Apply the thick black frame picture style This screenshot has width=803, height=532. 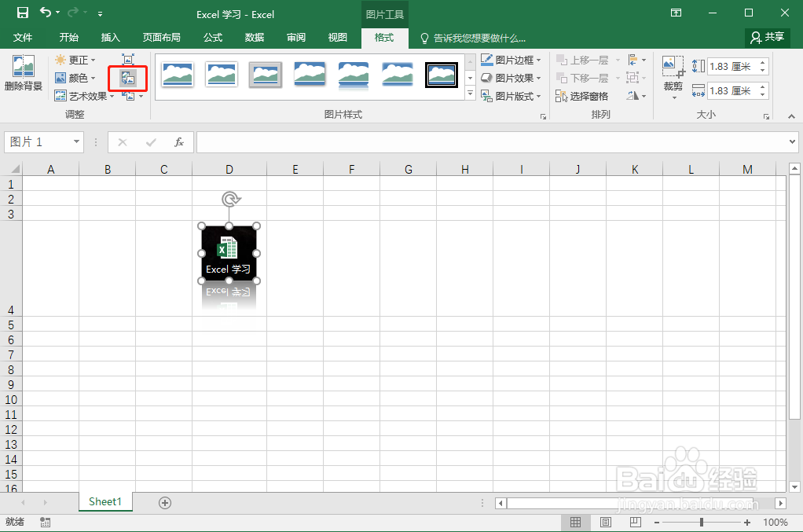[442, 75]
